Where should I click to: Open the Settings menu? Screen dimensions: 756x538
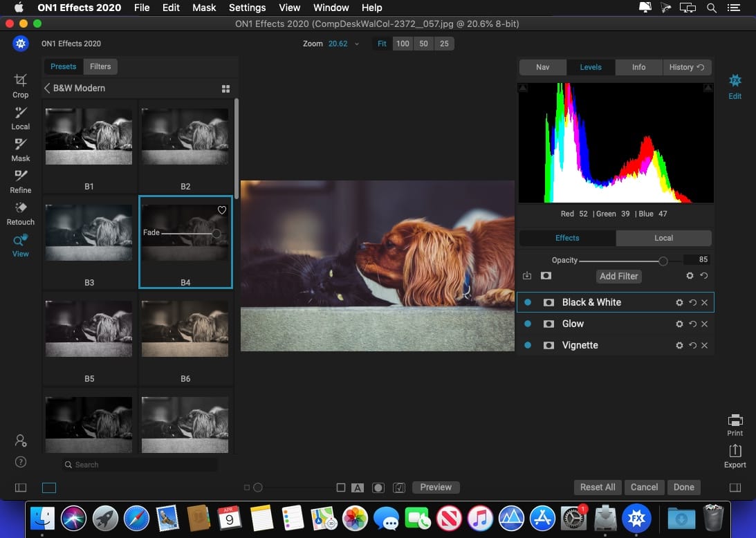pos(247,8)
